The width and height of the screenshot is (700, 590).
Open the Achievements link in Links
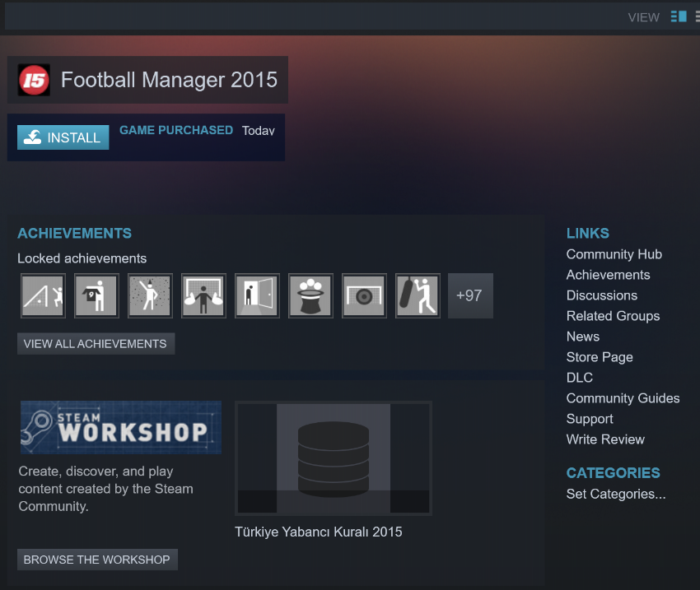(608, 275)
